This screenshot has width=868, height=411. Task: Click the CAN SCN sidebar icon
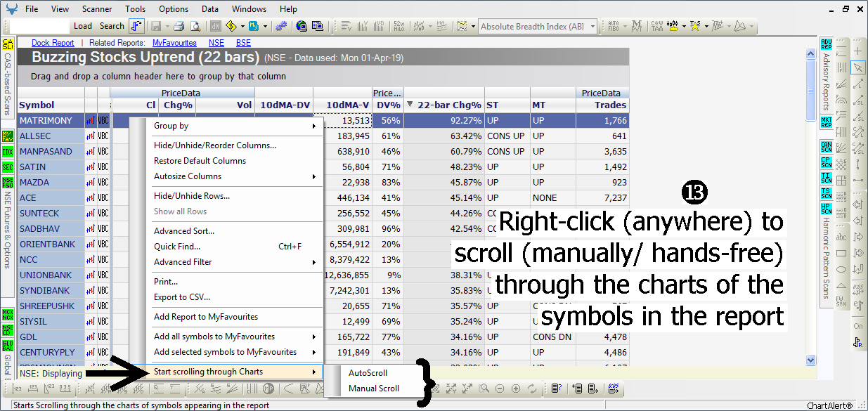(x=827, y=147)
